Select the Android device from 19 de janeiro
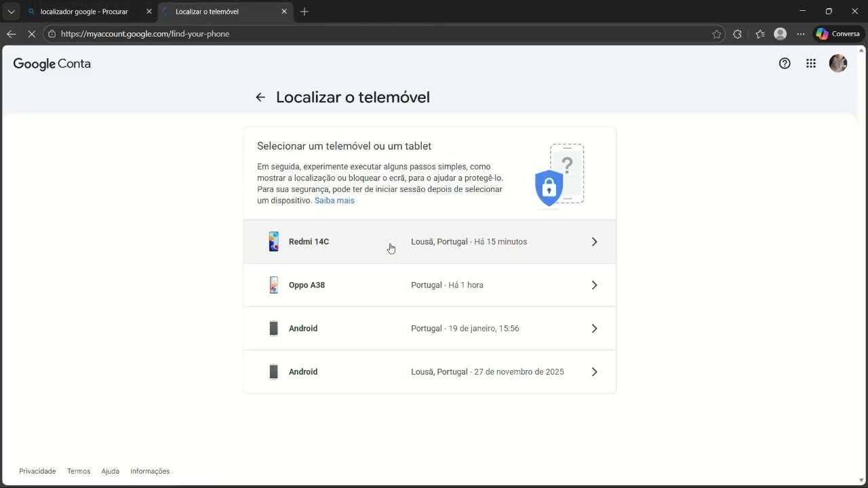The height and width of the screenshot is (488, 868). pyautogui.click(x=430, y=329)
